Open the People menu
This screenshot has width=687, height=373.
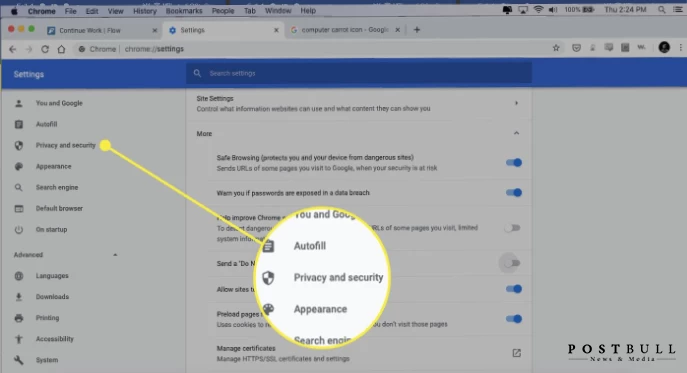(223, 11)
